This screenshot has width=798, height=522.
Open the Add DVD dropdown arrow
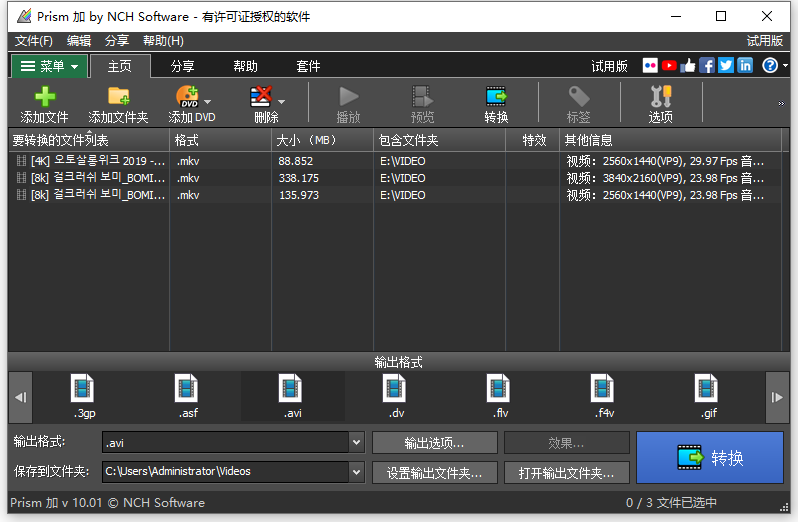[x=208, y=102]
